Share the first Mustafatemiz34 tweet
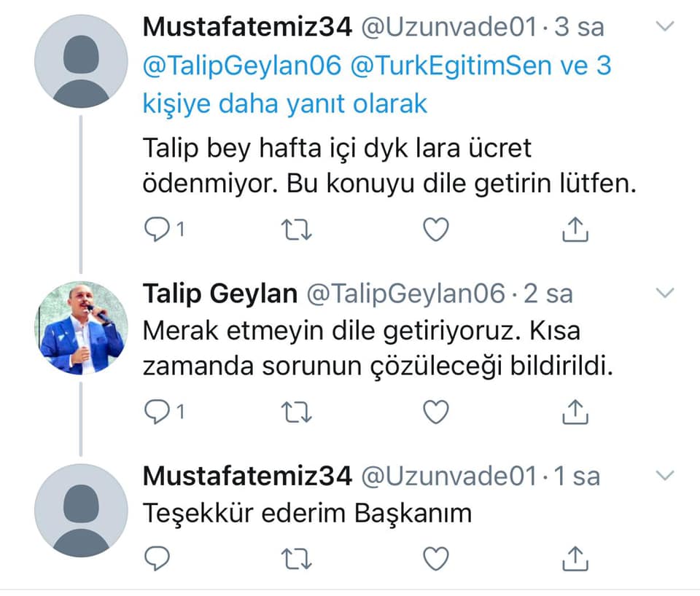The width and height of the screenshot is (700, 596). (x=575, y=230)
